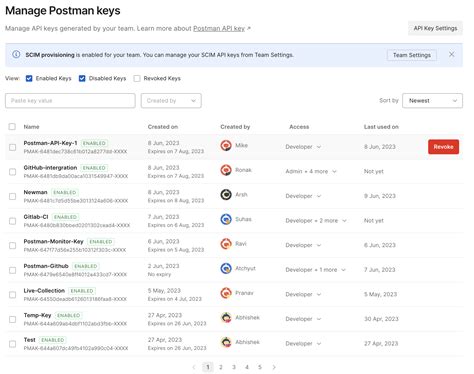
Task: Select the Newman row checkbox
Action: point(12,196)
